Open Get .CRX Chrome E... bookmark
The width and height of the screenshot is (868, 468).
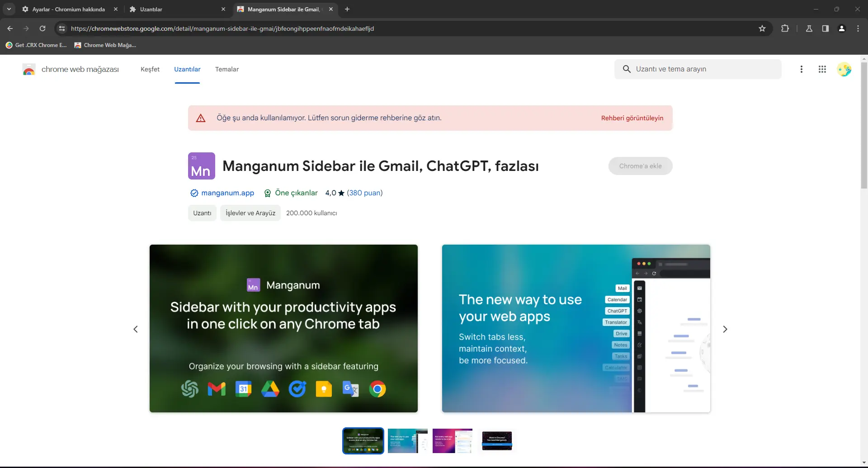(36, 45)
